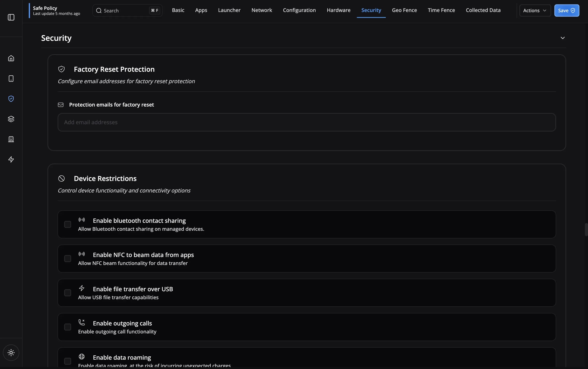
Task: Open the devices phone icon in sidebar
Action: [x=11, y=79]
